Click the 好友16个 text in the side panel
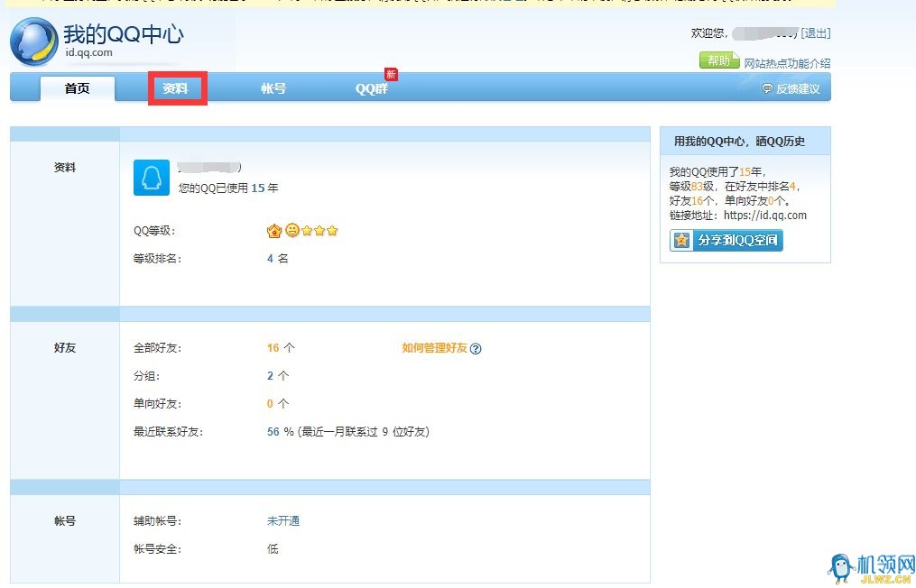Image resolution: width=916 pixels, height=588 pixels. click(694, 201)
